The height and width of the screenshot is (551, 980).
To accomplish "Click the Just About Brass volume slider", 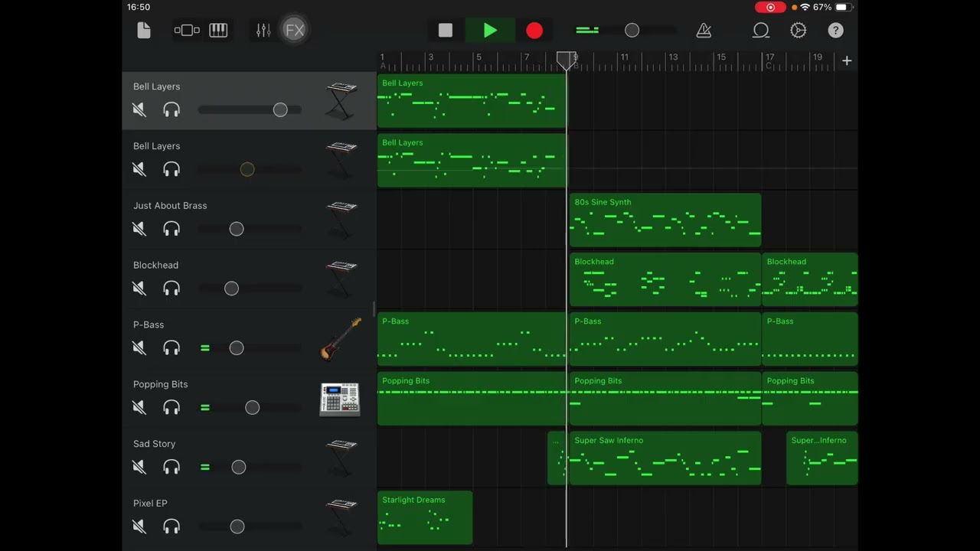I will point(237,229).
